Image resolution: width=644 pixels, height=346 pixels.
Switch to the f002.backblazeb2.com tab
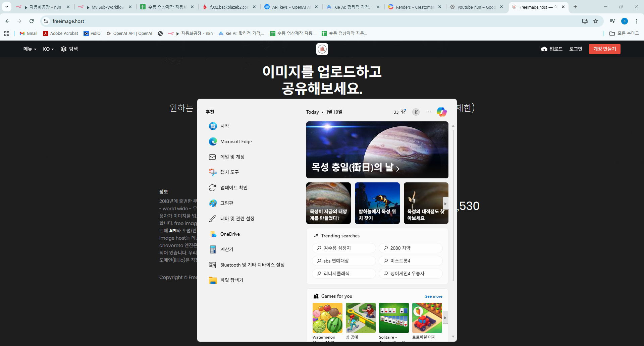tap(229, 7)
